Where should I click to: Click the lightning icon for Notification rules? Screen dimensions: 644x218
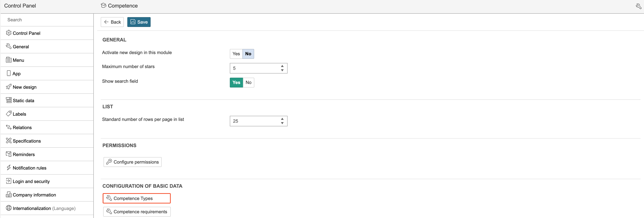(x=9, y=167)
